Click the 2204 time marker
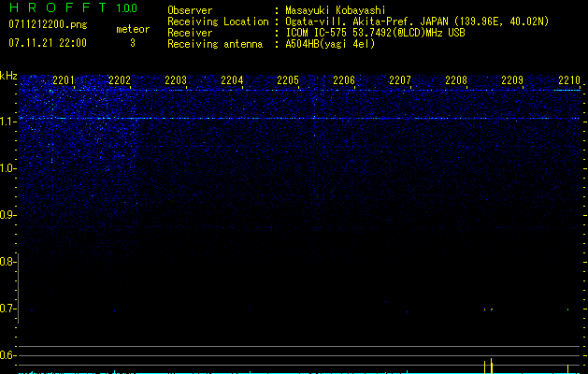 (232, 79)
